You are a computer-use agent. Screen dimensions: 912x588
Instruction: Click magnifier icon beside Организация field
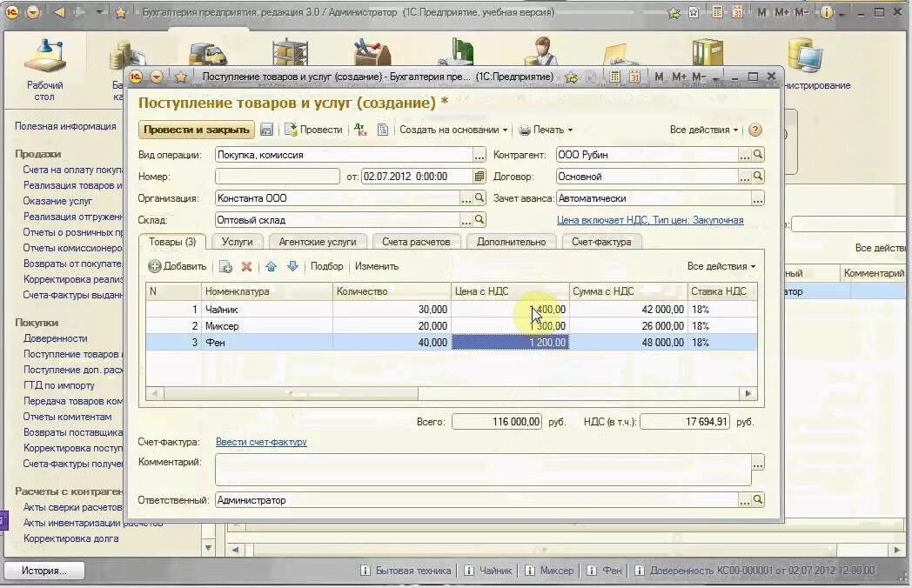coord(479,198)
